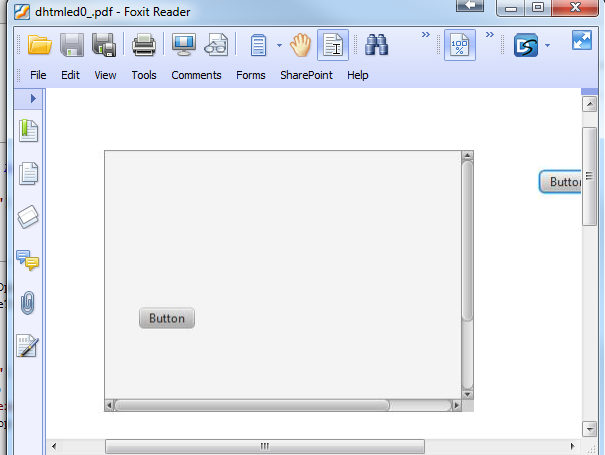Viewport: 605px width, 455px height.
Task: Click the Button inside the gray frame
Action: [167, 318]
